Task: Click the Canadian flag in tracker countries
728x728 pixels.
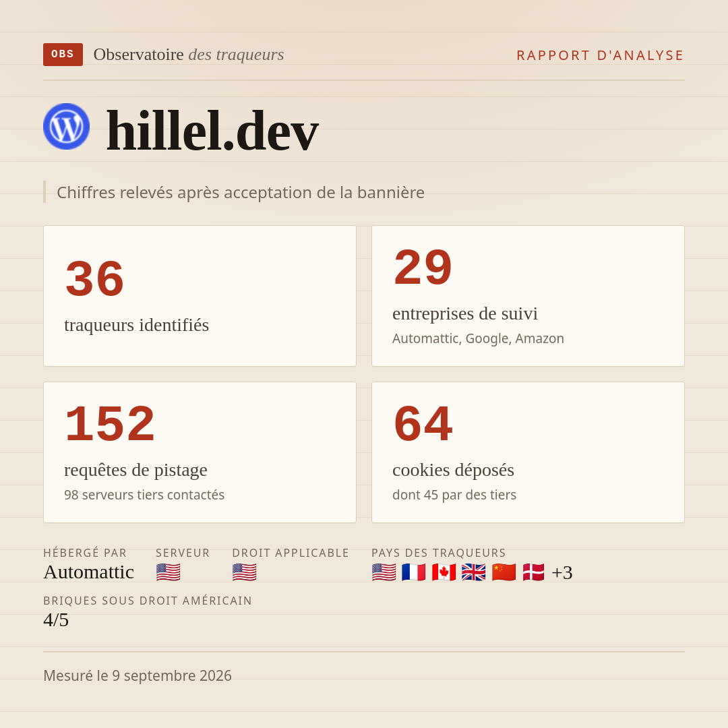Action: pos(444,572)
